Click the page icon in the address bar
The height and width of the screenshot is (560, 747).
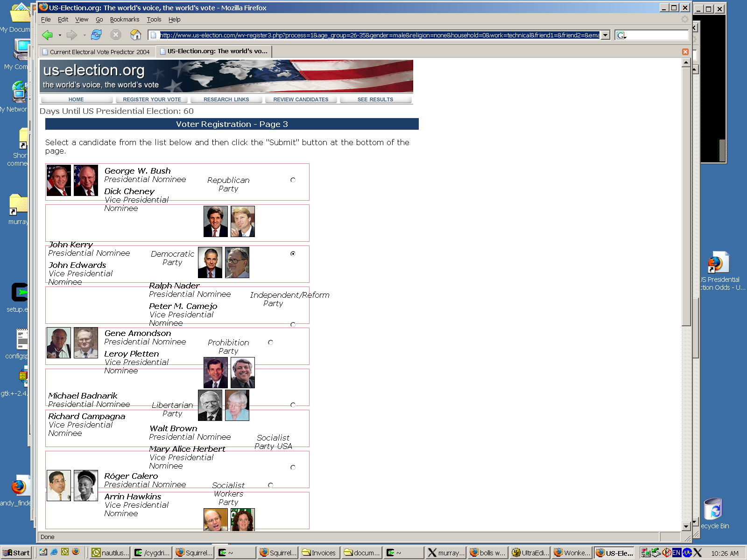point(154,35)
